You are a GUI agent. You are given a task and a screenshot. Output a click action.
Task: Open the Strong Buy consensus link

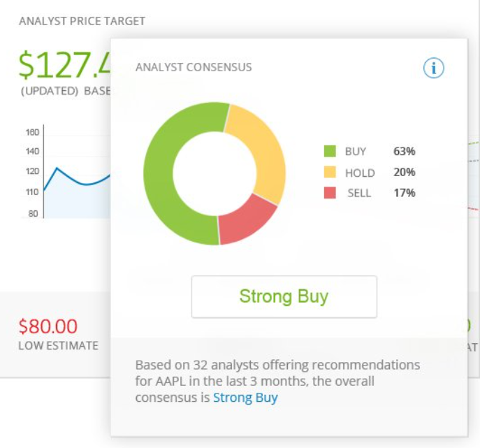[245, 398]
